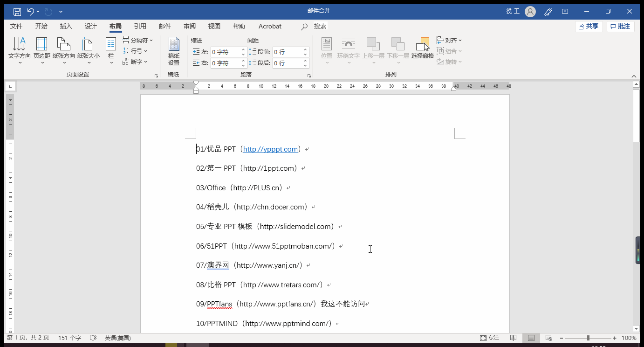Open the 文件 menu
The height and width of the screenshot is (347, 644).
click(x=16, y=26)
